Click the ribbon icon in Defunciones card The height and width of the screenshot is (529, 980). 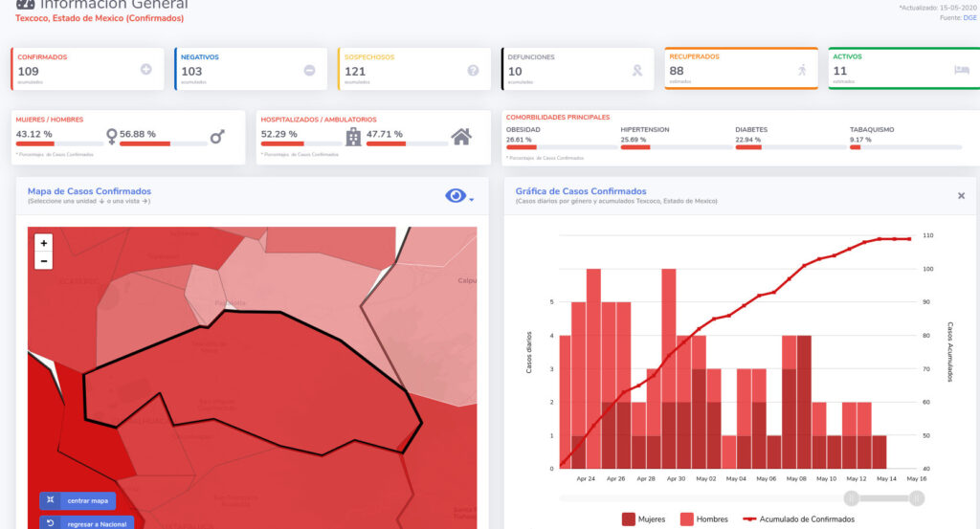pyautogui.click(x=636, y=70)
